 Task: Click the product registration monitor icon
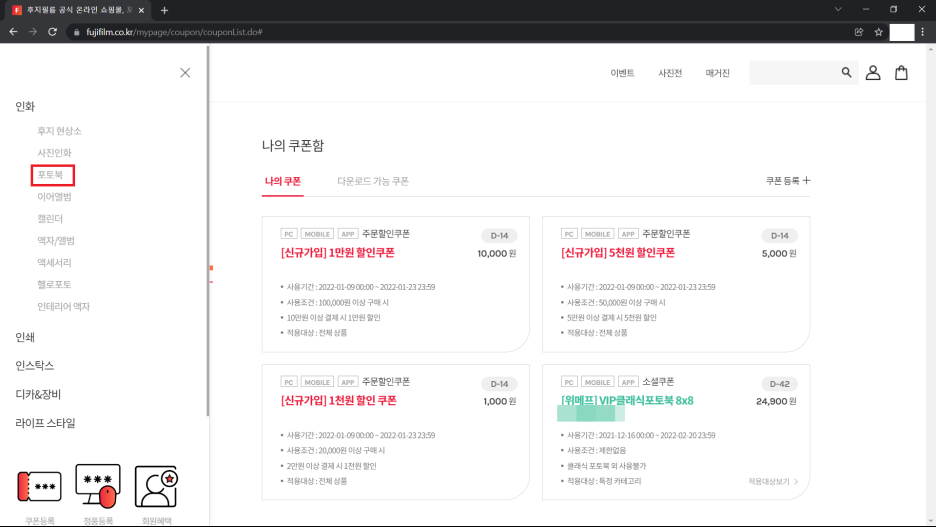tap(98, 486)
